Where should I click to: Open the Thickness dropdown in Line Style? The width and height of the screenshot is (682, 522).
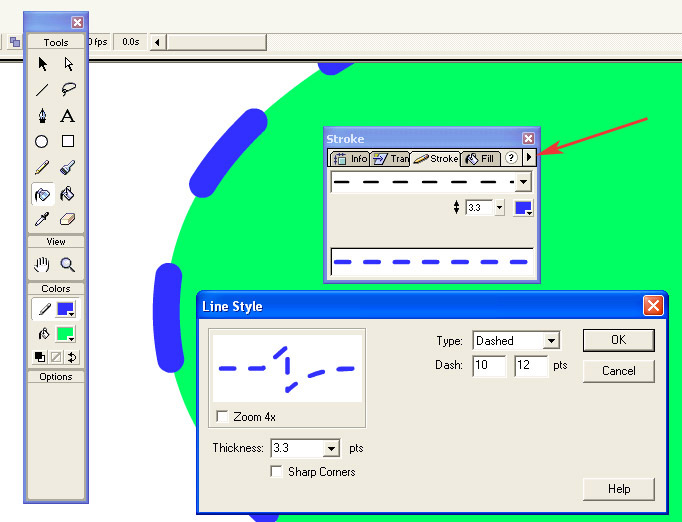(331, 448)
